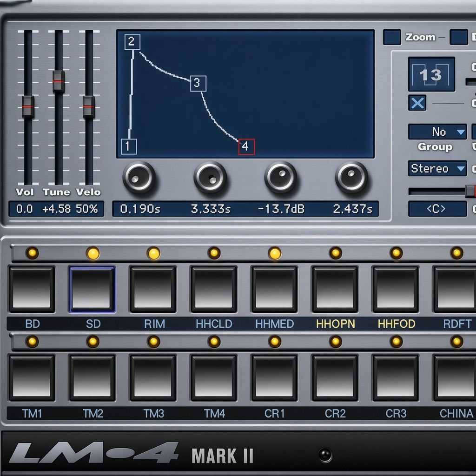Select envelope point 1 in display
The image size is (476, 476).
pos(129,146)
